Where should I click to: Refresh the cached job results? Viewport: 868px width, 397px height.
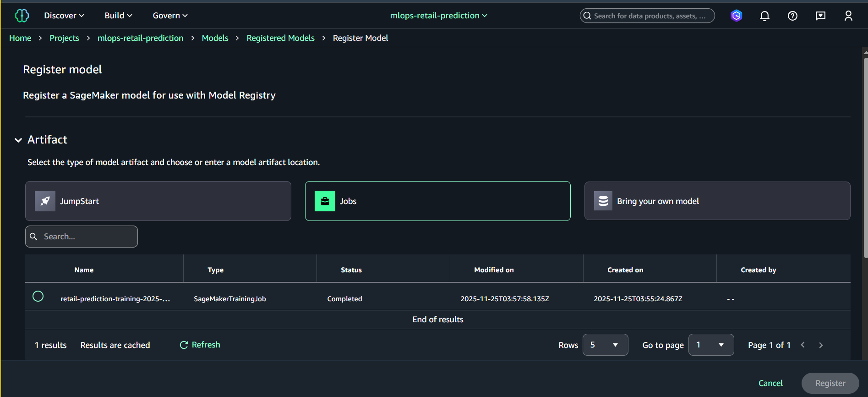tap(200, 345)
